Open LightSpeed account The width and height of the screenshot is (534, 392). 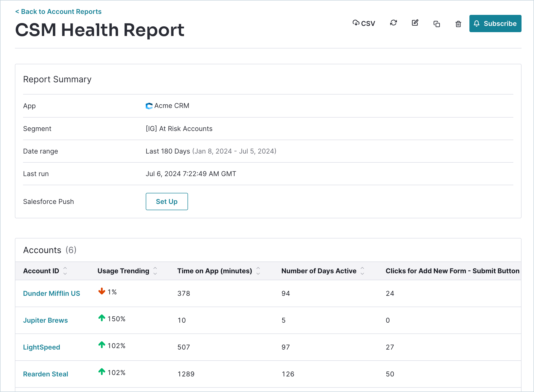click(x=42, y=347)
